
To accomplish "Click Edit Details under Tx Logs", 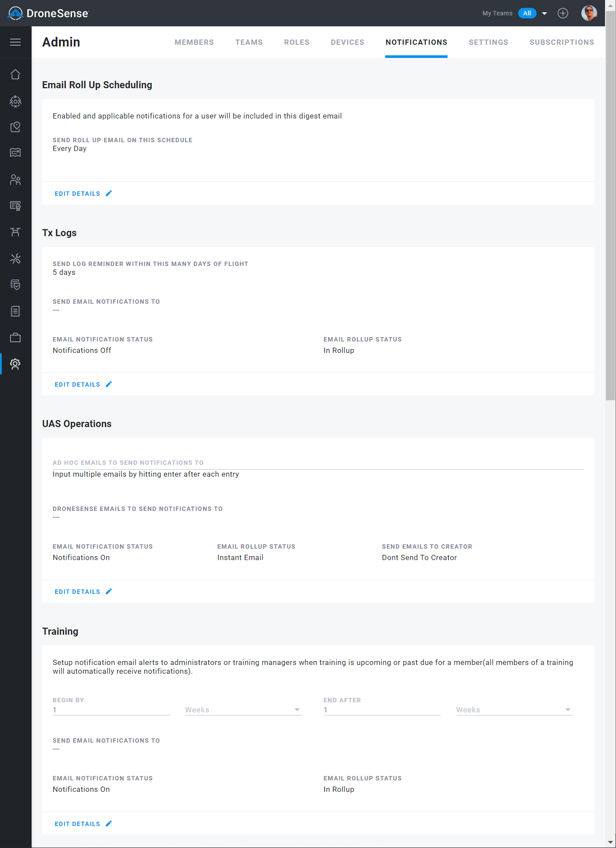I will 83,384.
